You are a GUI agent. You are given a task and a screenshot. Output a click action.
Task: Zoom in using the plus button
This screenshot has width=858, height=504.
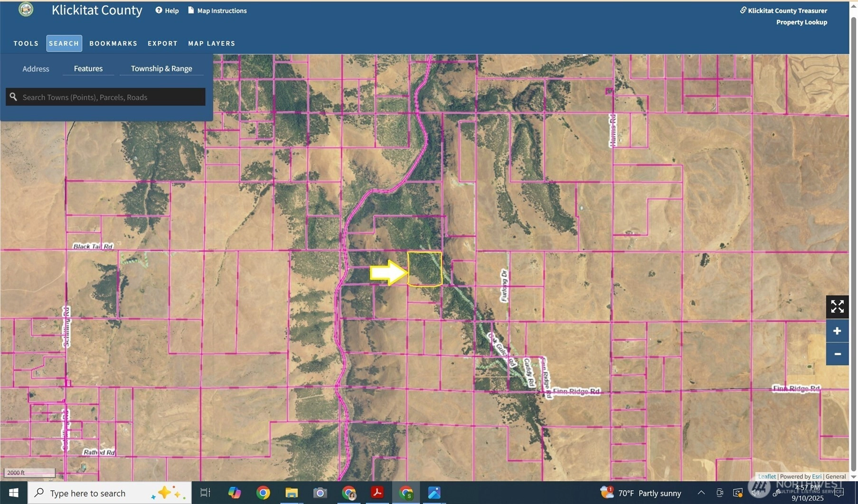(837, 331)
